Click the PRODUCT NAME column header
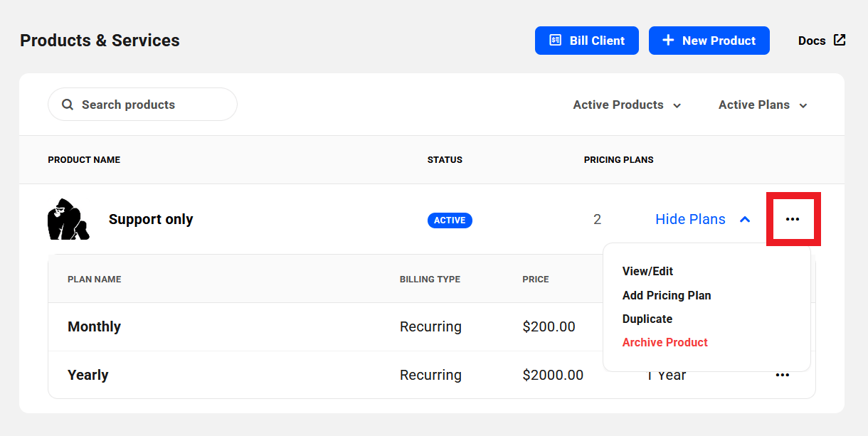Viewport: 868px width, 436px height. tap(84, 159)
